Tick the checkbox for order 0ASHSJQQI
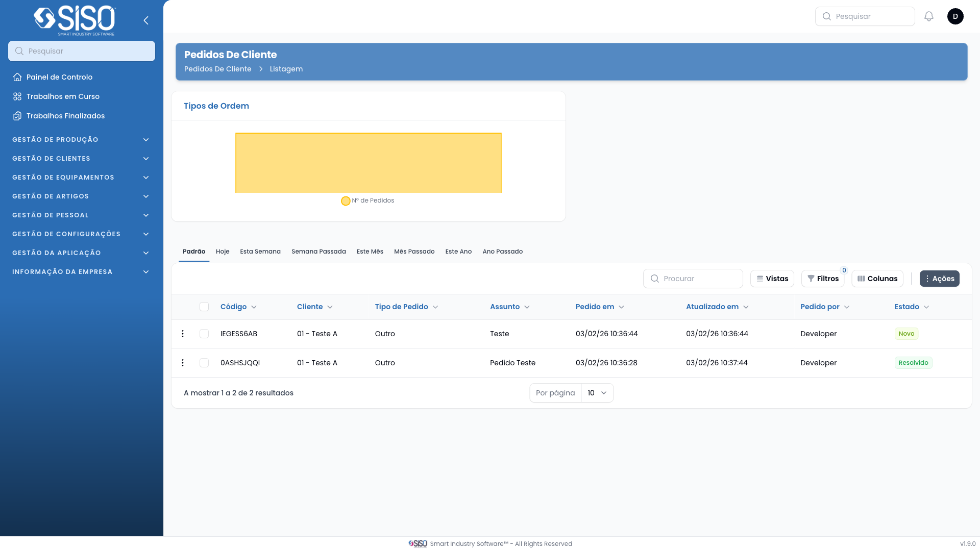Screen dimensions: 980x551 click(x=204, y=363)
